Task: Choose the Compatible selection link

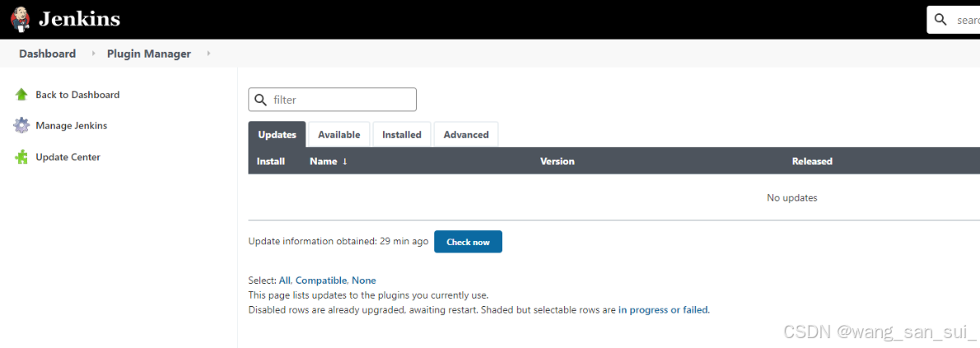Action: 320,281
